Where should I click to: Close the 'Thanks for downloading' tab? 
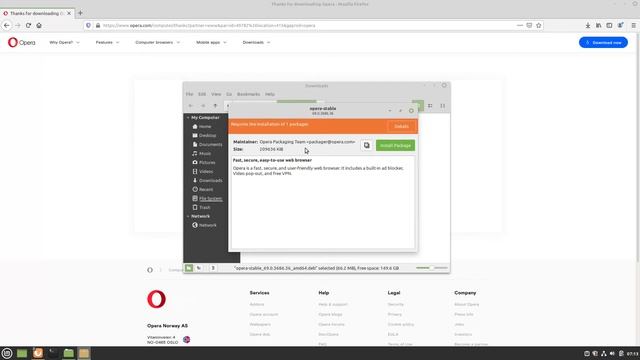pos(69,13)
